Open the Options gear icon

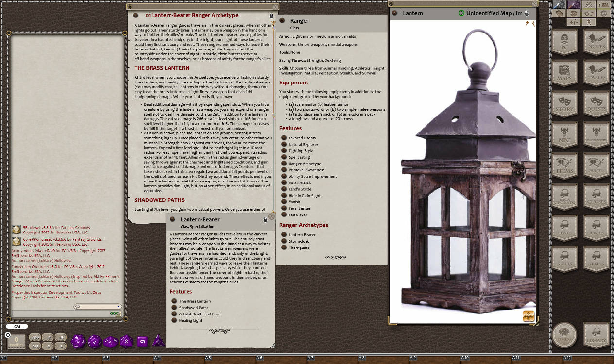point(603,13)
